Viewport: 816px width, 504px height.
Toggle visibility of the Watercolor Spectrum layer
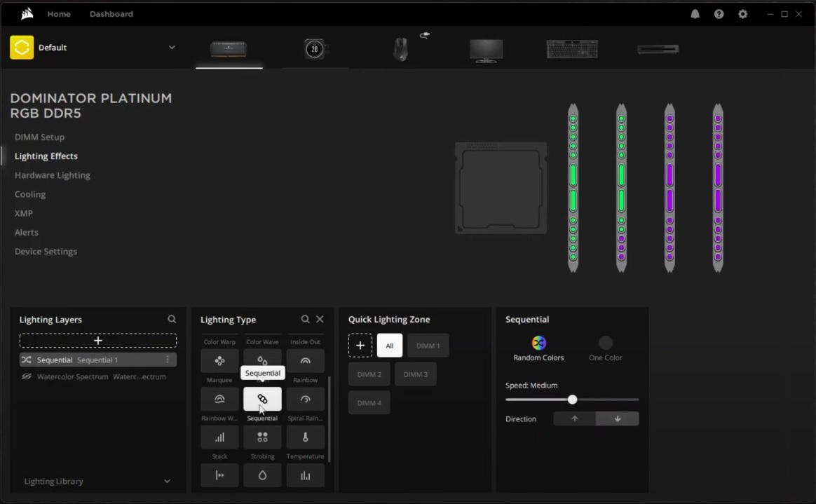click(27, 376)
